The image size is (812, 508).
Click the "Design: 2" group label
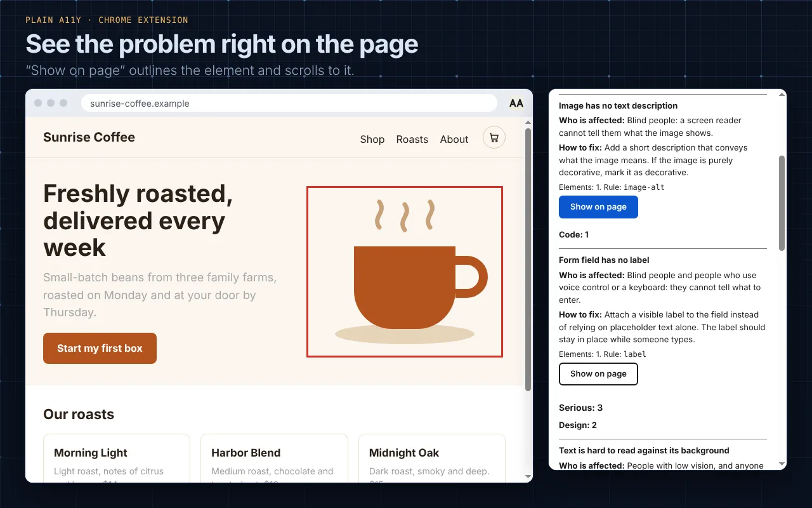coord(578,425)
